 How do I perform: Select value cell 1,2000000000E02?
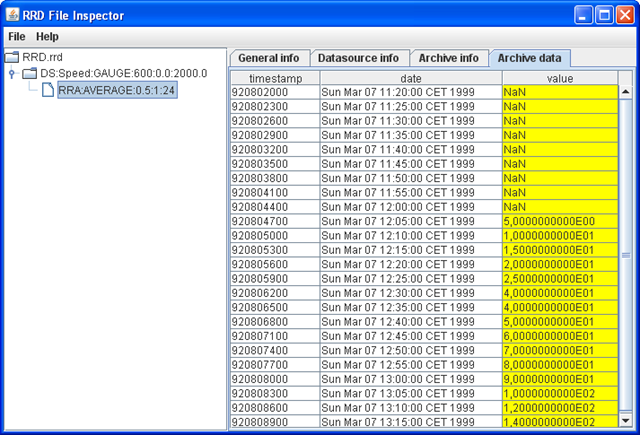click(560, 408)
